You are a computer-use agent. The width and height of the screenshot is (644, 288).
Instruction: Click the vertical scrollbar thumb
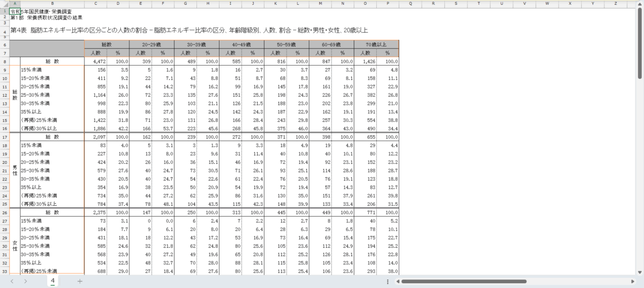640,43
